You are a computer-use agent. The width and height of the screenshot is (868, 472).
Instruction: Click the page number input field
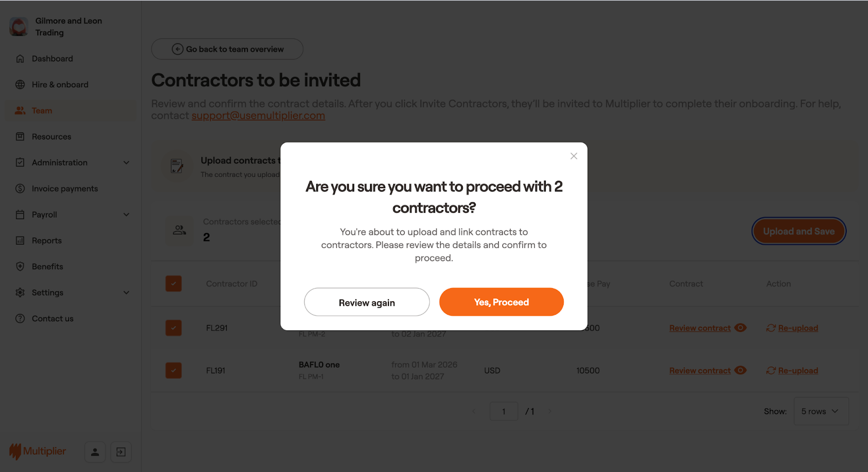click(503, 411)
